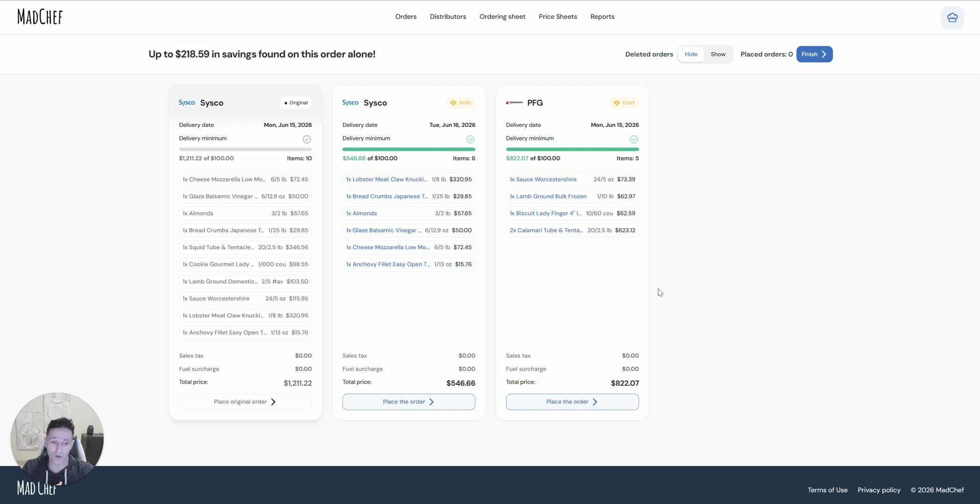Click the Sysco logo on the Draft Sysco card
This screenshot has width=980, height=504.
pyautogui.click(x=350, y=103)
